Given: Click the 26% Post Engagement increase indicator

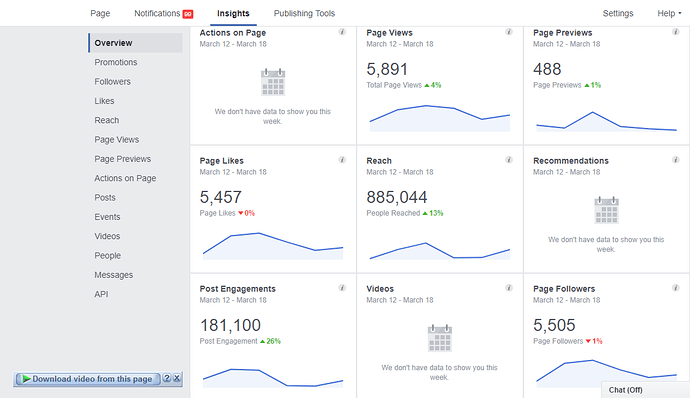Looking at the screenshot, I should [270, 341].
